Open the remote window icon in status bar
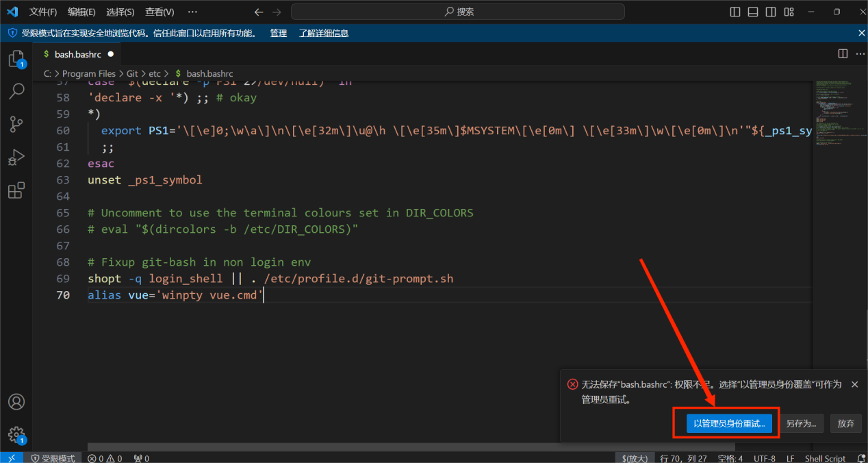The height and width of the screenshot is (463, 868). pos(12,458)
